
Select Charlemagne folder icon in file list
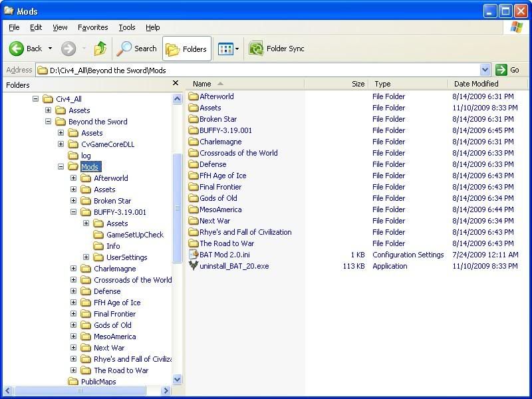click(x=194, y=142)
